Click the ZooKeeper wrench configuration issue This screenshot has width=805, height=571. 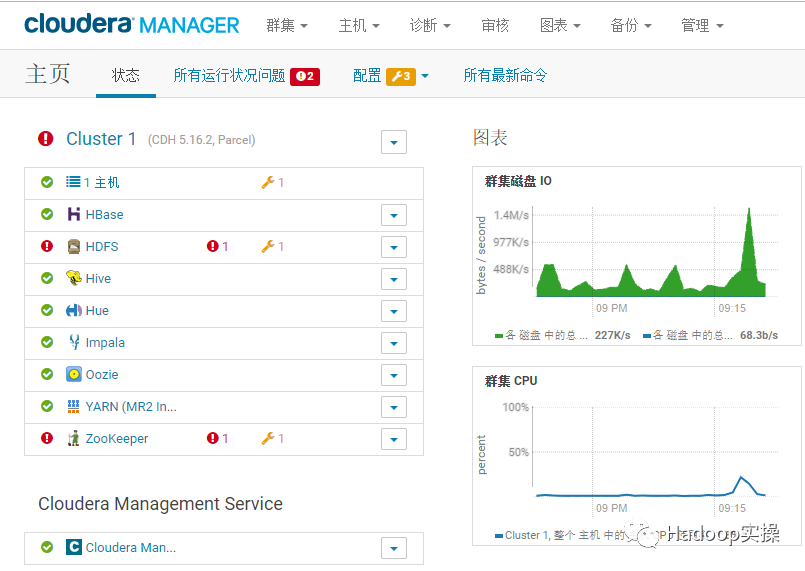(x=273, y=439)
